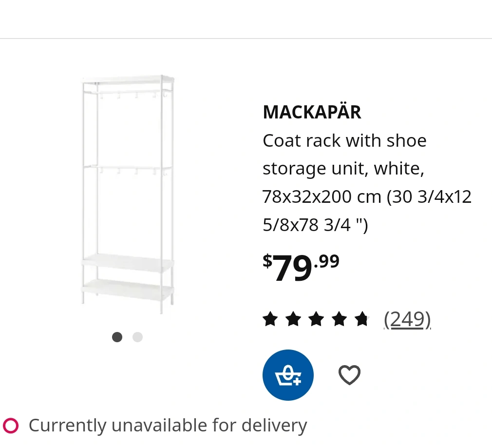The height and width of the screenshot is (448, 492).
Task: Select the first dark carousel dot
Action: tap(117, 337)
